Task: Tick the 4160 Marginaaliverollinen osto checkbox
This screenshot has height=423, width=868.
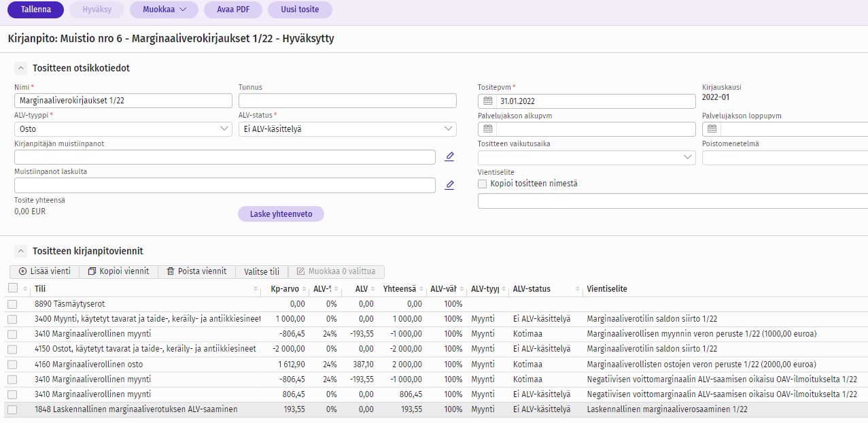Action: (12, 365)
